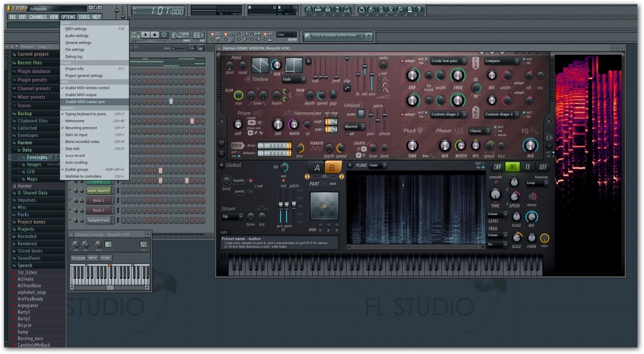Open the Strum Up direction dropdown
Viewport: 644px width, 354px height.
[232, 216]
